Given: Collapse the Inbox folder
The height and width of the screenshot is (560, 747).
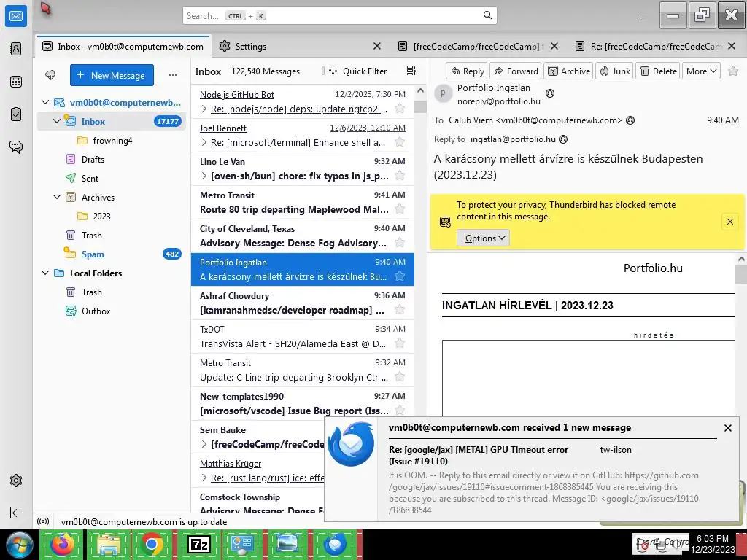Looking at the screenshot, I should [x=57, y=122].
